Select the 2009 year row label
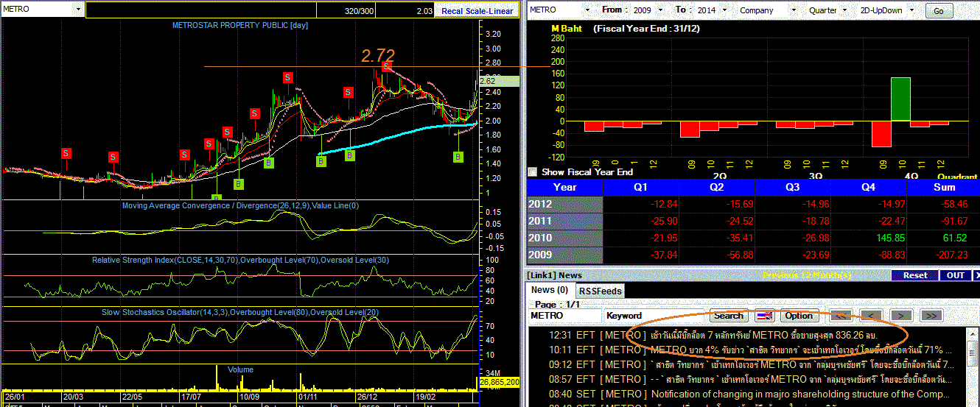 point(565,255)
